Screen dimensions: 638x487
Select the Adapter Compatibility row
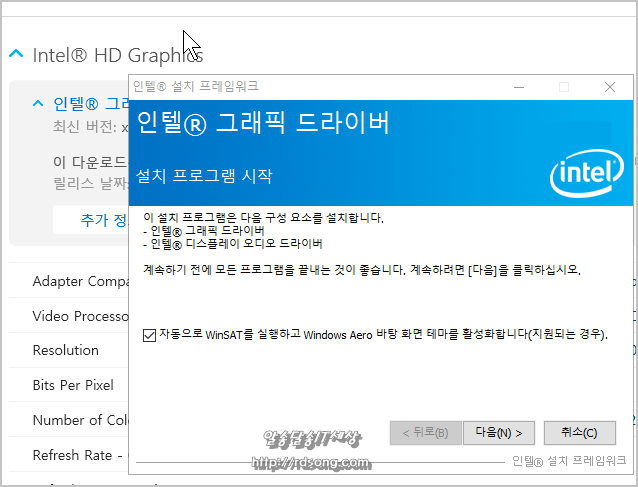tap(68, 281)
